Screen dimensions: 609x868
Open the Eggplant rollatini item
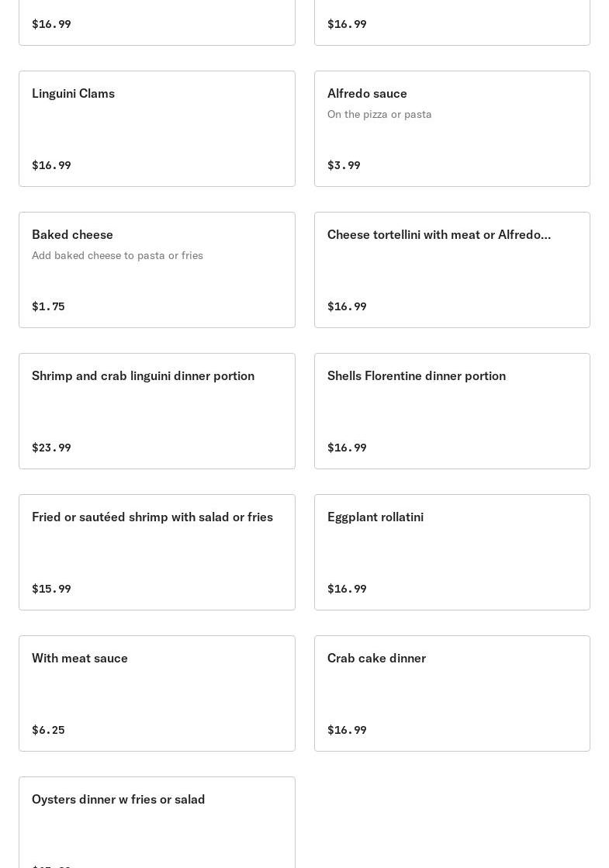tap(452, 552)
